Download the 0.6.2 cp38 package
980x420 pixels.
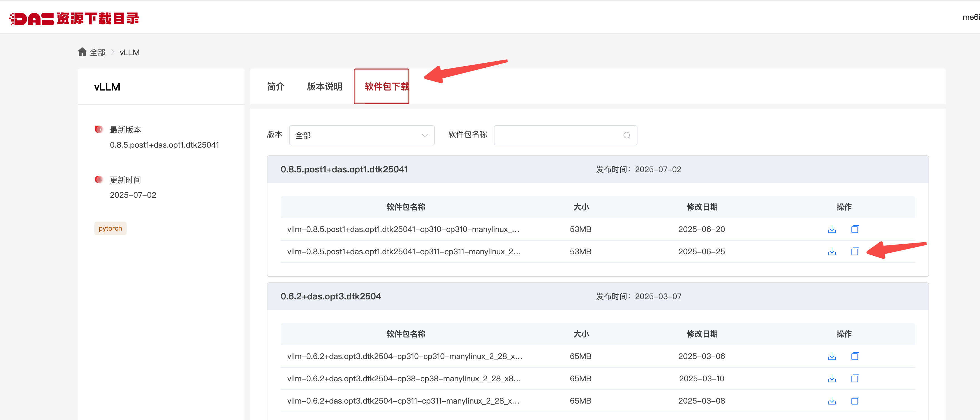[832, 379]
